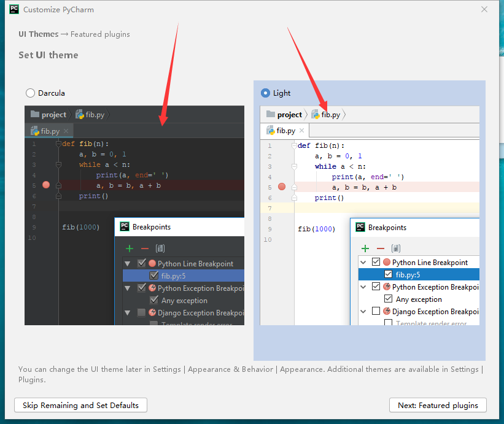The image size is (504, 424).
Task: Click Python Exception lightning icon, Darcula preview
Action: [152, 288]
